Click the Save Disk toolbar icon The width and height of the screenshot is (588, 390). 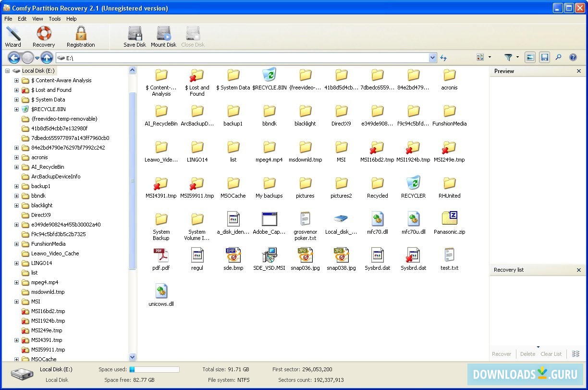(135, 36)
